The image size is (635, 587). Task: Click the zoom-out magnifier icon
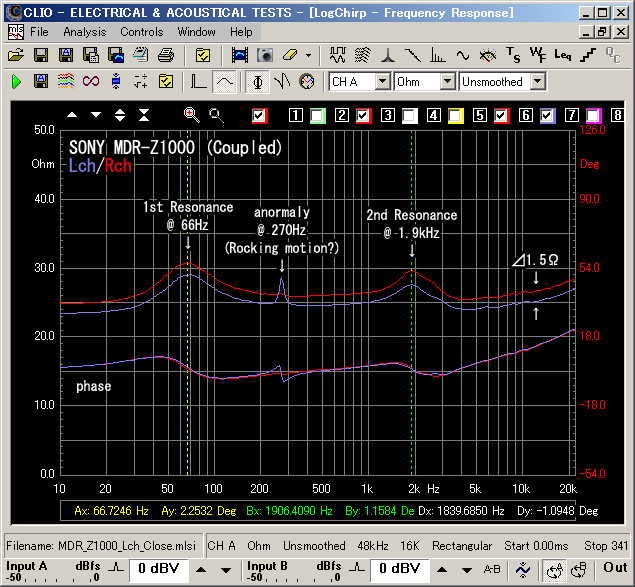click(x=216, y=115)
